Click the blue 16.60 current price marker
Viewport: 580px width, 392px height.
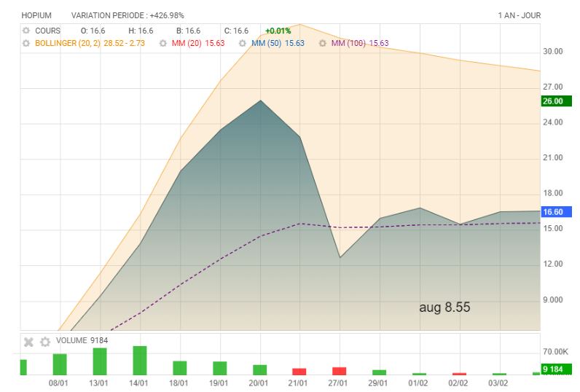click(556, 212)
